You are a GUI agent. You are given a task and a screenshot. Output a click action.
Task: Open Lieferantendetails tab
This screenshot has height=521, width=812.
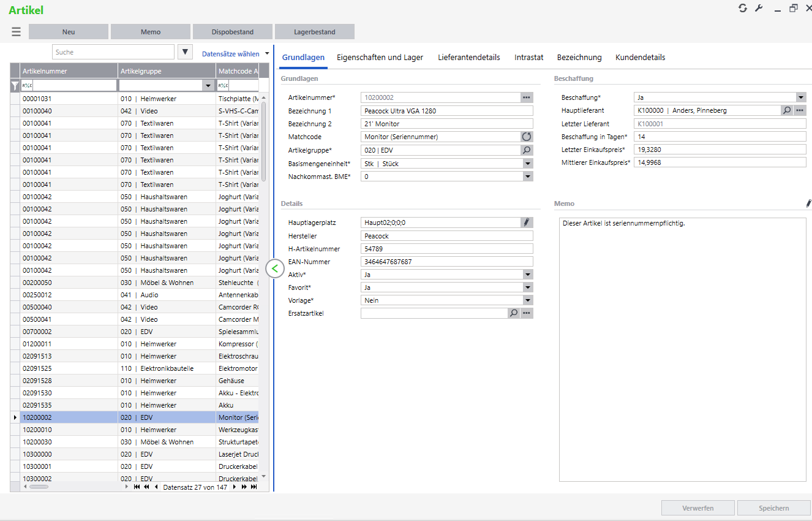(469, 57)
